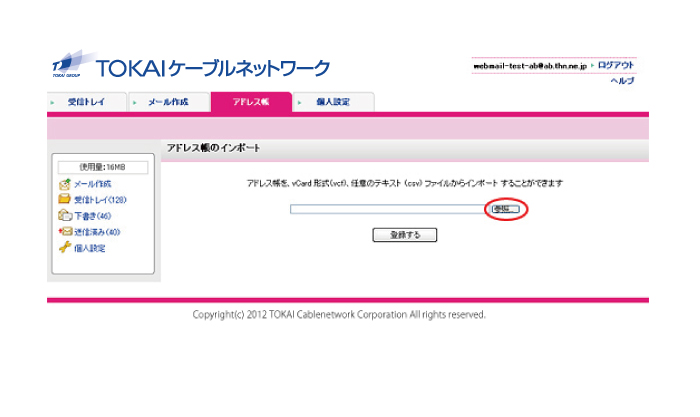This screenshot has height=417, width=700.
Task: Open sidebar link 受信トレイ(128)
Action: [100, 200]
